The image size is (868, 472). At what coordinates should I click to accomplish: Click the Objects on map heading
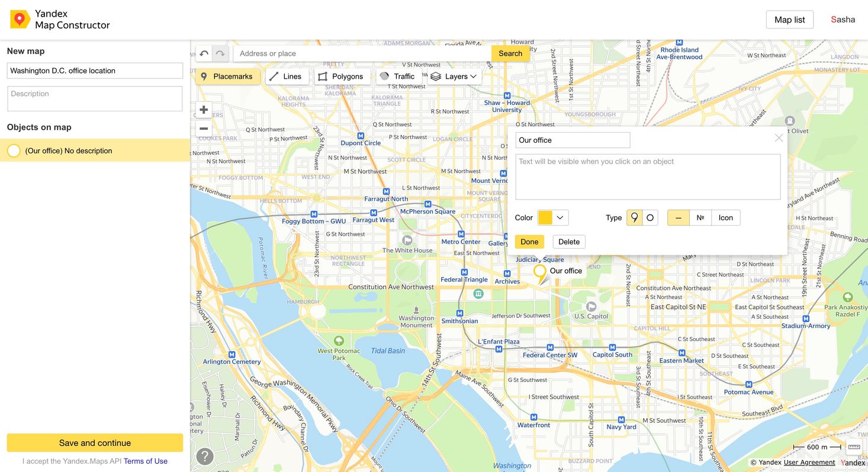pos(39,127)
